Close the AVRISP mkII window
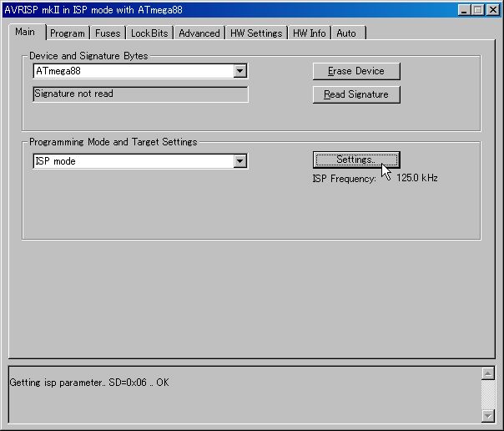The width and height of the screenshot is (504, 431). 493,10
